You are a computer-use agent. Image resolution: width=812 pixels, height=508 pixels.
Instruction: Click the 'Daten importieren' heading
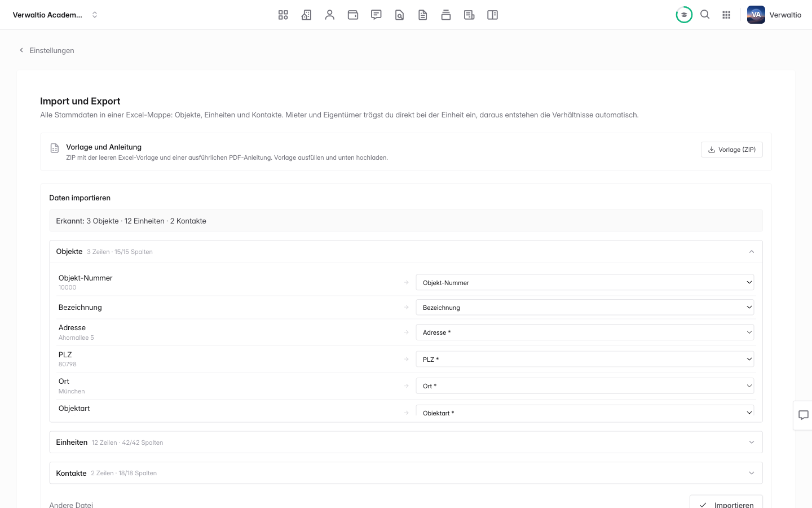(x=80, y=198)
